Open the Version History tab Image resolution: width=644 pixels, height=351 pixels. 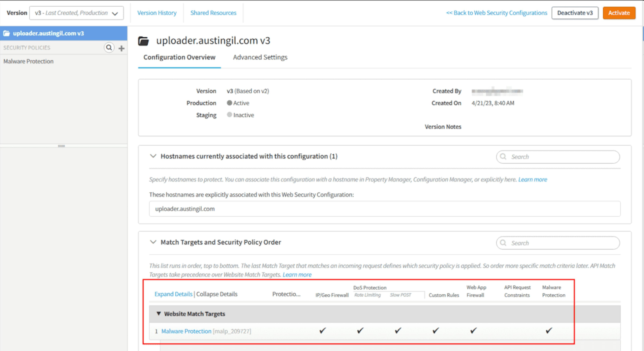(157, 13)
